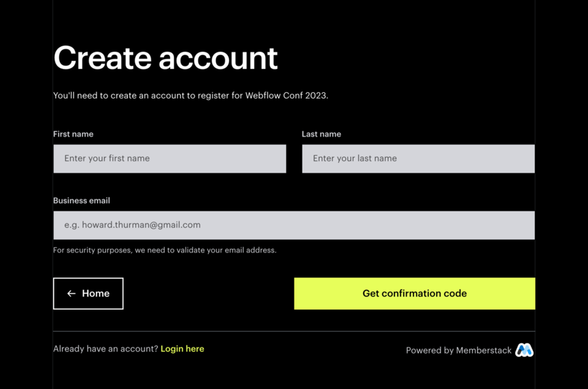This screenshot has height=389, width=588.
Task: Focus the Last name input field
Action: (x=418, y=158)
